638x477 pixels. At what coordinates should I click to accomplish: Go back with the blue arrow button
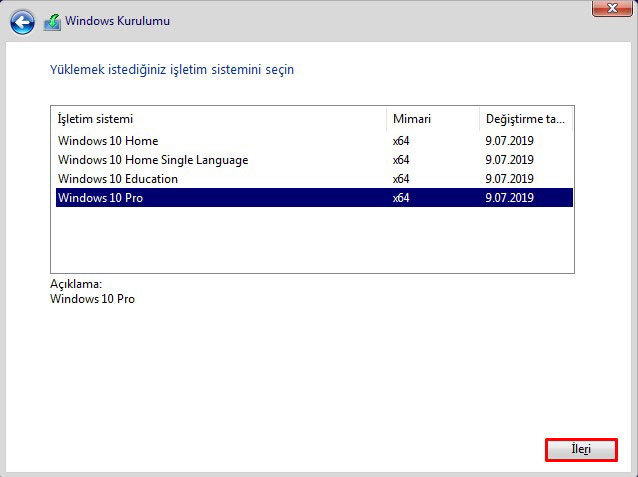tap(22, 22)
